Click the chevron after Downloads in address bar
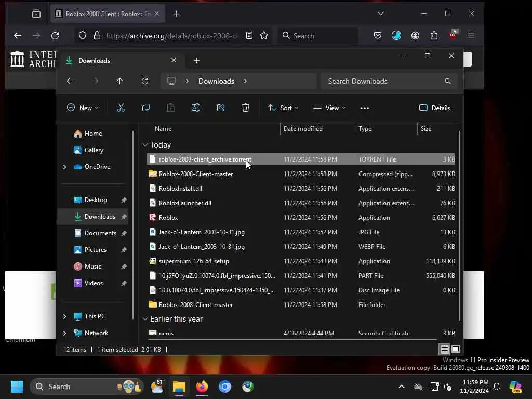 (245, 81)
